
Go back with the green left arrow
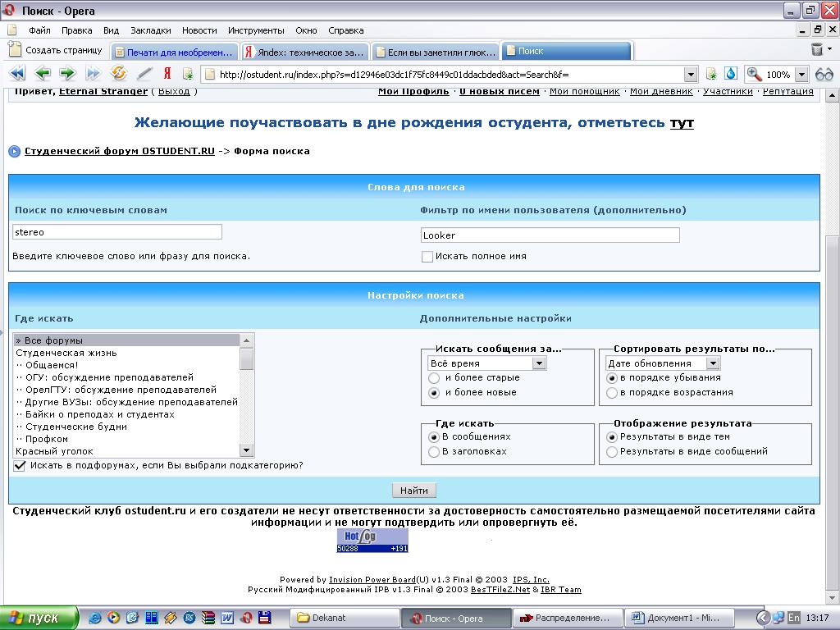tap(43, 73)
